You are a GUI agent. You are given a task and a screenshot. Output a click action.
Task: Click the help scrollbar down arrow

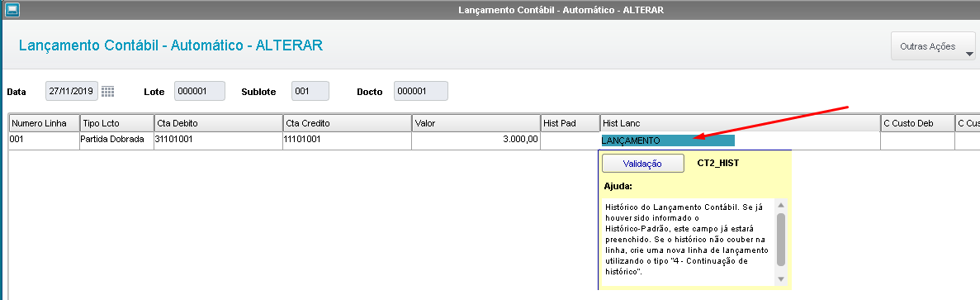781,279
